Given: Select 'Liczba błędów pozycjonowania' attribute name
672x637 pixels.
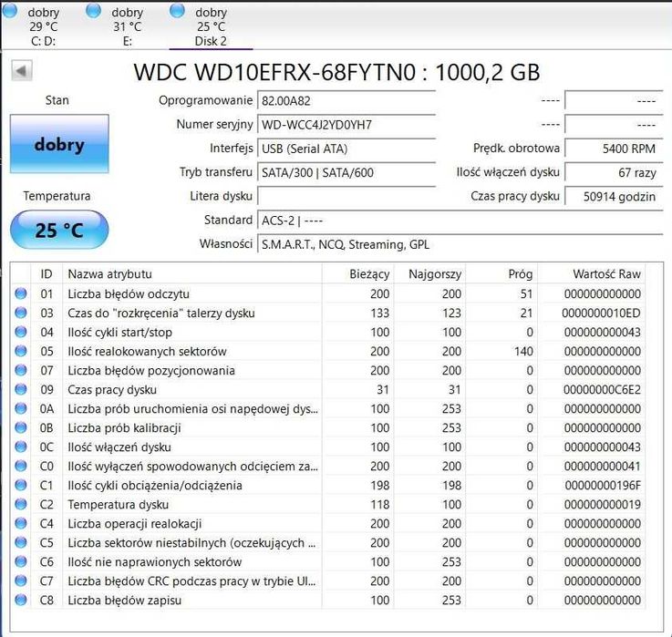Looking at the screenshot, I should click(151, 371).
